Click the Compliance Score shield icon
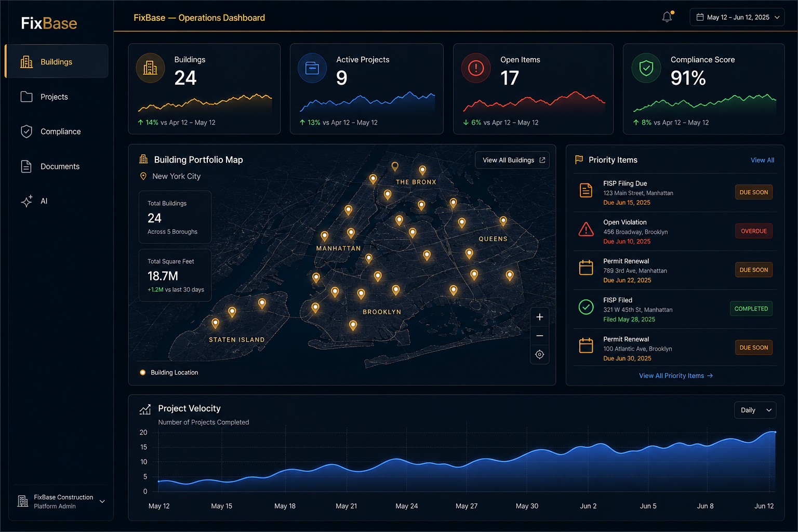798x532 pixels. coord(646,68)
